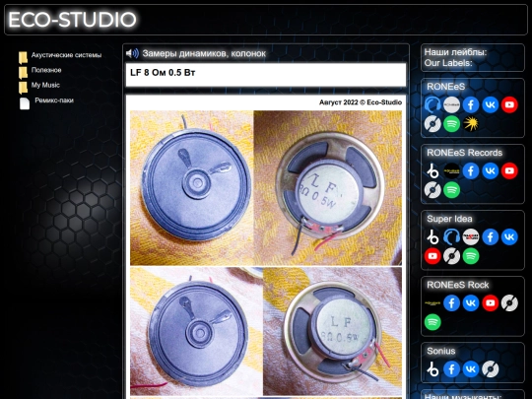The width and height of the screenshot is (532, 399).
Task: Click Август 2022 © Eco-Studio caption
Action: [361, 102]
